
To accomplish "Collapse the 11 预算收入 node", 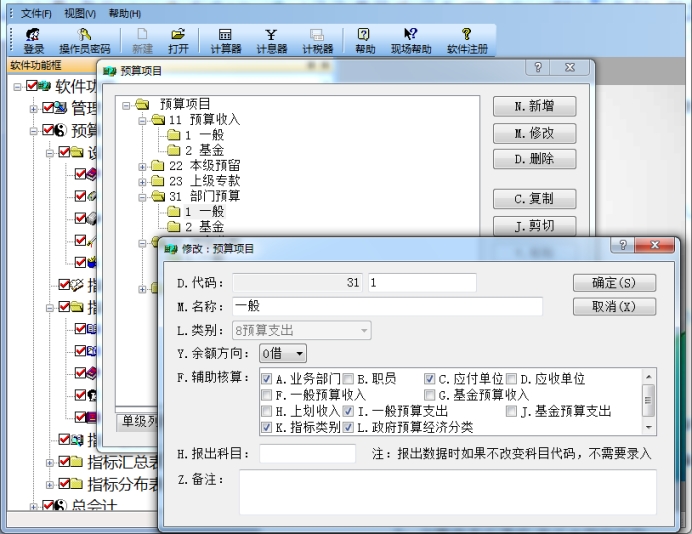I will click(x=142, y=120).
